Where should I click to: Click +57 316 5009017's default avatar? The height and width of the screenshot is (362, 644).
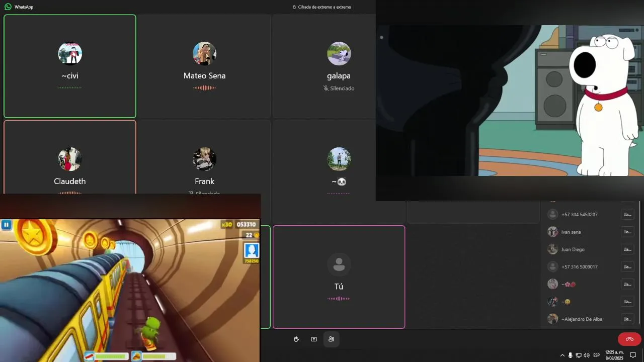[552, 266]
